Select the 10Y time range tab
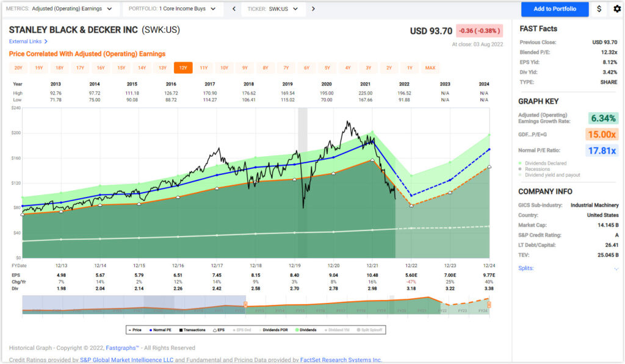 pos(225,68)
